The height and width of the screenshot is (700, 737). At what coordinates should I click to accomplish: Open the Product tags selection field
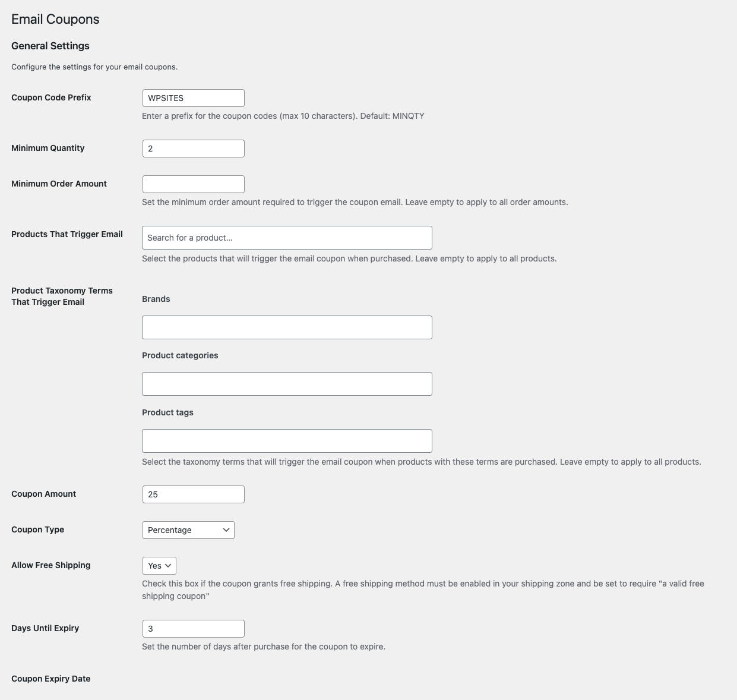click(287, 441)
